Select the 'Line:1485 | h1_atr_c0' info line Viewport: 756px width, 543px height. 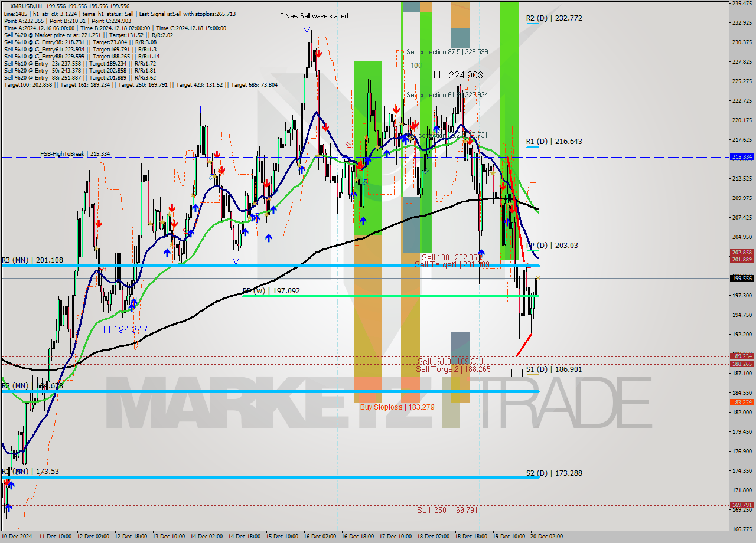(120, 14)
